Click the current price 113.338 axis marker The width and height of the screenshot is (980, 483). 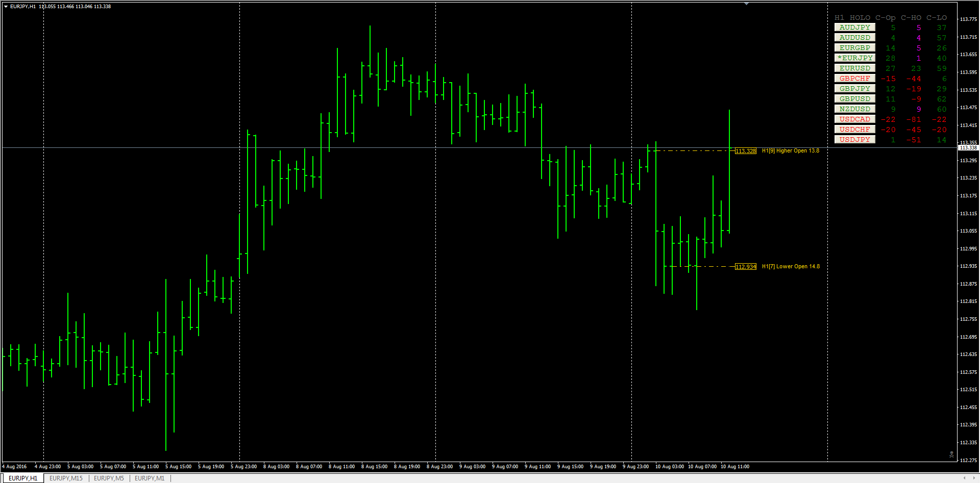968,148
